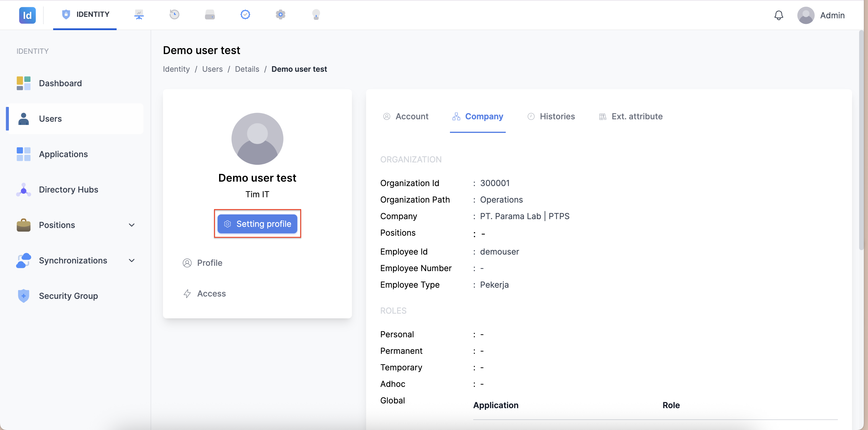Click the Access lightning bolt icon

[187, 294]
